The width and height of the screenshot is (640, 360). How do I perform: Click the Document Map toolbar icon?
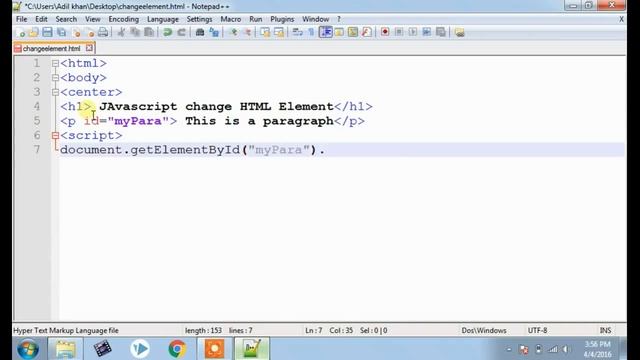coord(353,32)
